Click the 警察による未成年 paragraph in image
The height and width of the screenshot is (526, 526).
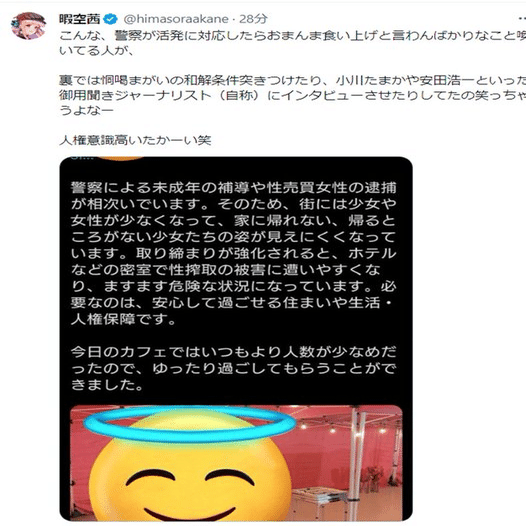pos(234,253)
